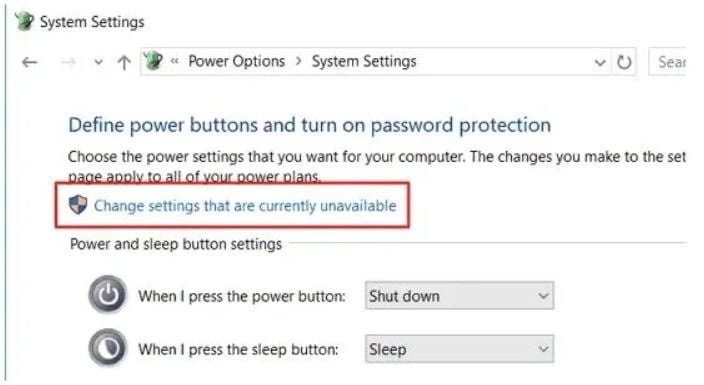Image resolution: width=704 pixels, height=385 pixels.
Task: Open the recent locations chevron
Action: pos(98,62)
